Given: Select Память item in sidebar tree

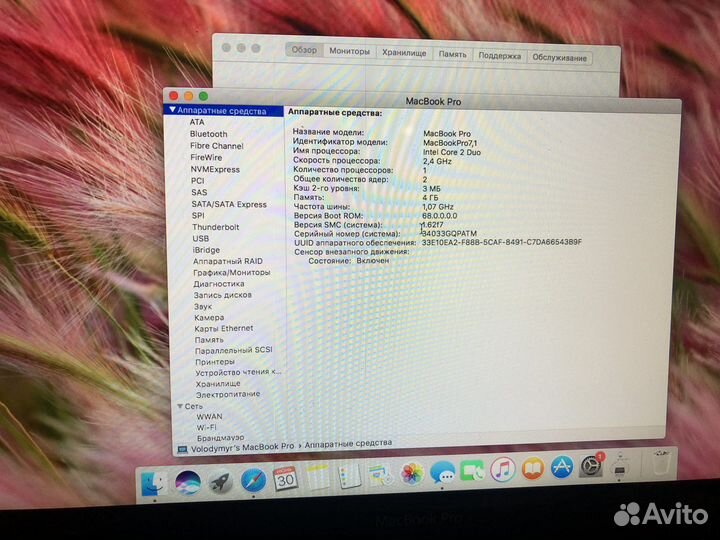Looking at the screenshot, I should [x=209, y=340].
